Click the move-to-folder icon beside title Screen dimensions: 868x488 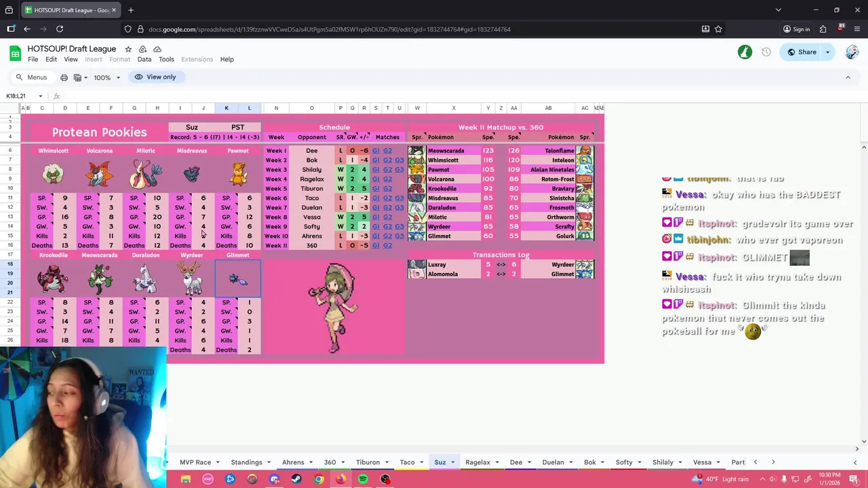pos(143,49)
